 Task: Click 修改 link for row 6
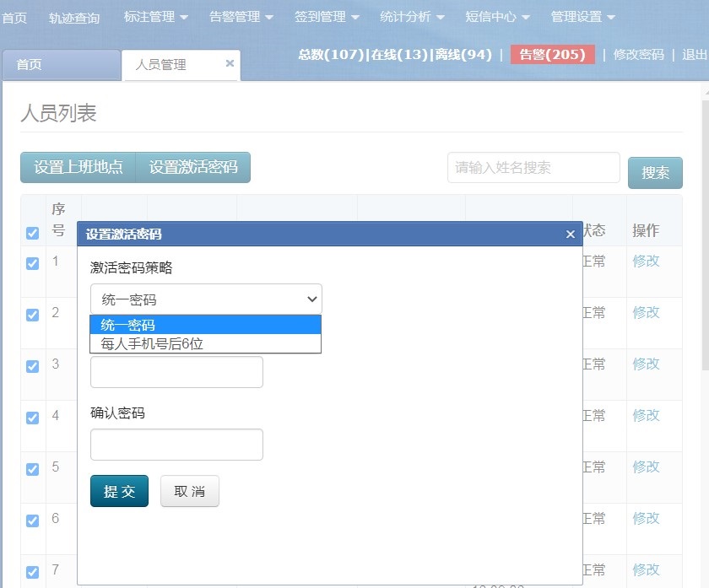point(646,519)
